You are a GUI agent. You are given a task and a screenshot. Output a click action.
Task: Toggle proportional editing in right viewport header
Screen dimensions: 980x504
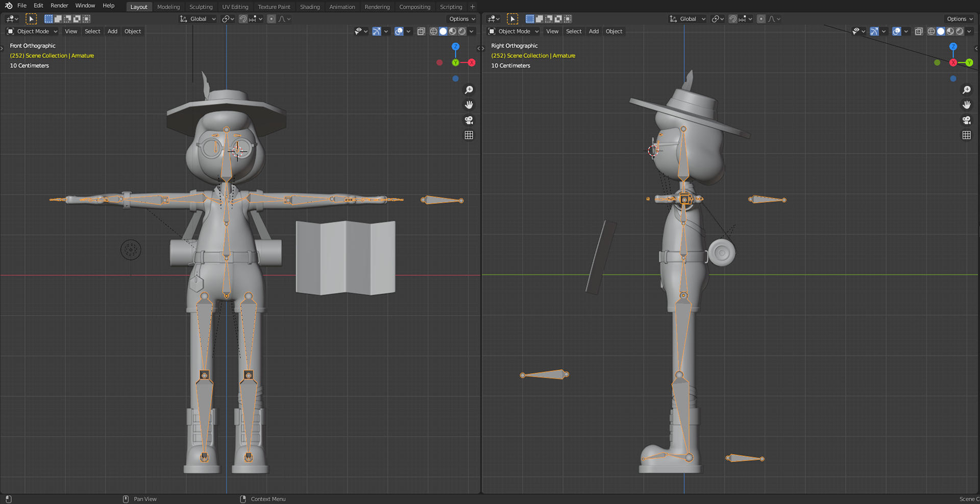coord(761,19)
